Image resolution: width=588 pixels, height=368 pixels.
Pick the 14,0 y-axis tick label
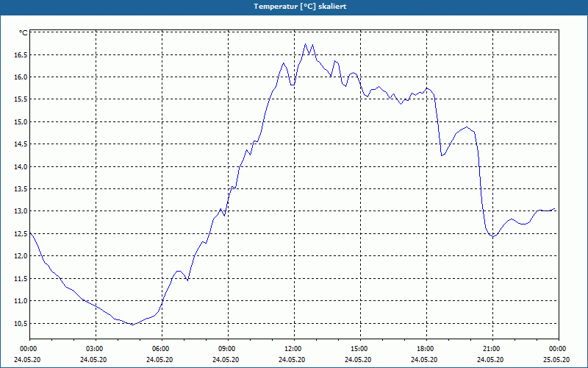click(x=21, y=167)
